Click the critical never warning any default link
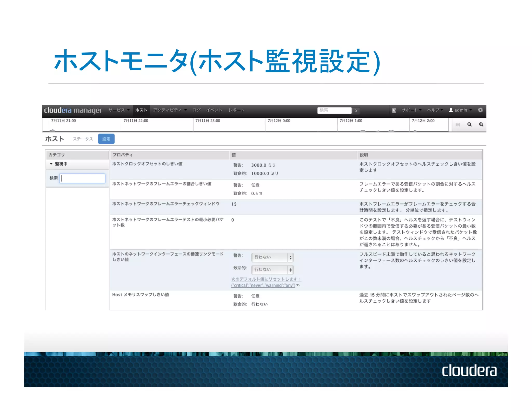Viewport: 532px width, 411px height. point(263,285)
